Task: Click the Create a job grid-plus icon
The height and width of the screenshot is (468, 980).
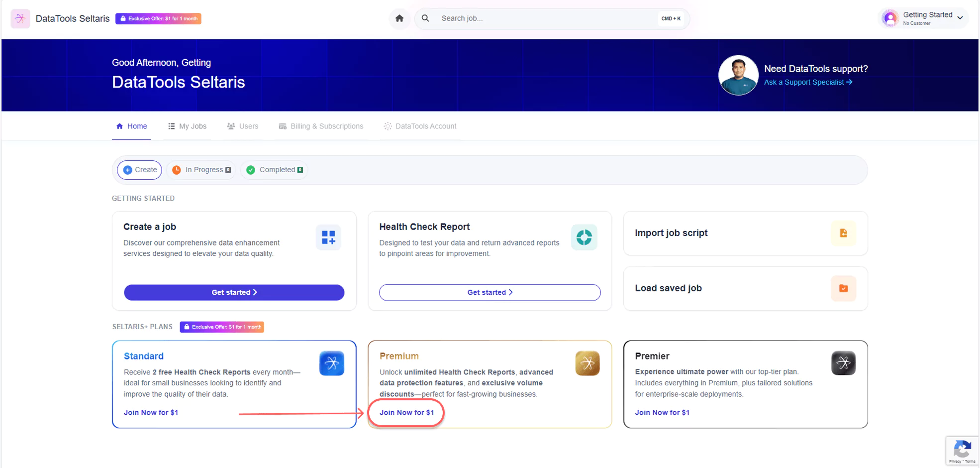Action: pos(328,237)
